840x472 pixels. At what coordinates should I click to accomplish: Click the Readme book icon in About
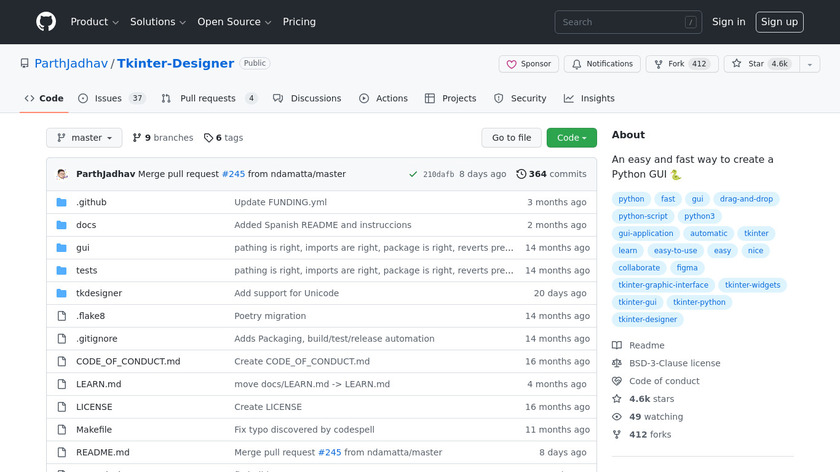[x=617, y=345]
